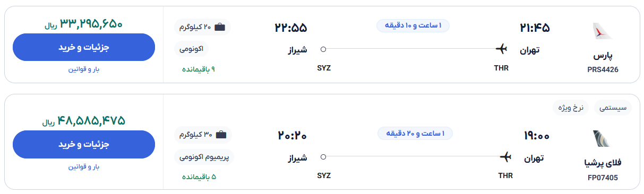
Task: Select the نرخ ویژه tag
Action: (x=571, y=108)
